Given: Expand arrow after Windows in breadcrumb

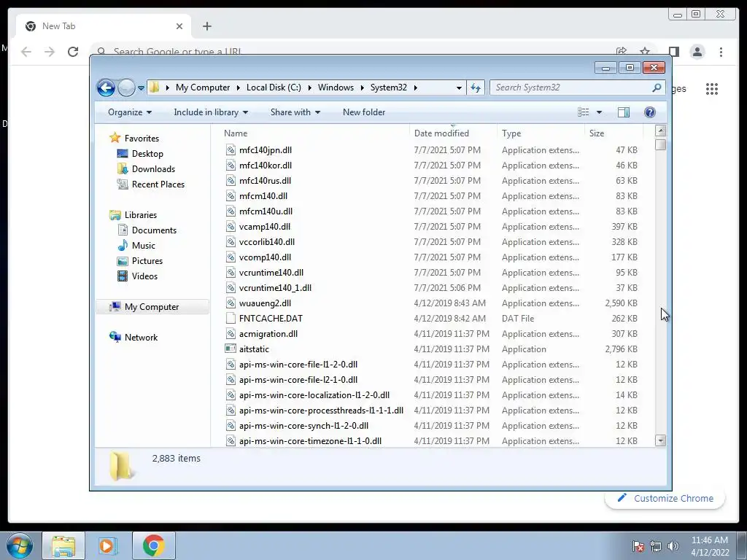Looking at the screenshot, I should click(362, 87).
